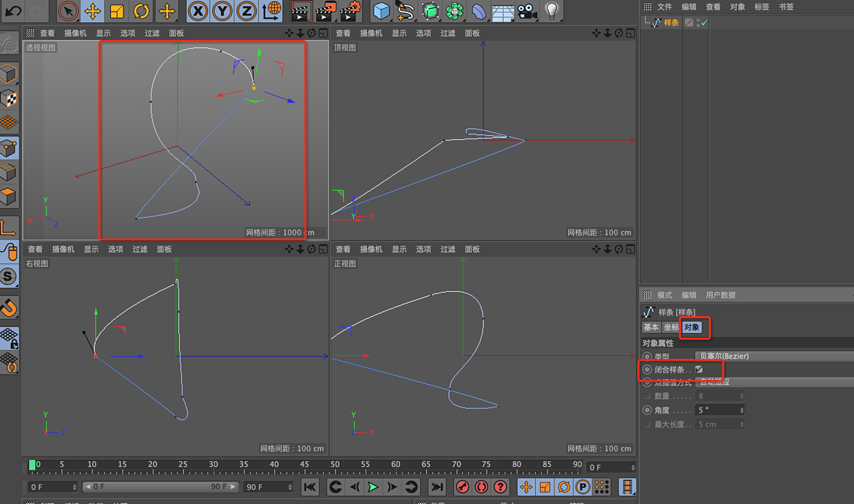This screenshot has width=854, height=504.
Task: Go to end of animation
Action: tap(437, 487)
